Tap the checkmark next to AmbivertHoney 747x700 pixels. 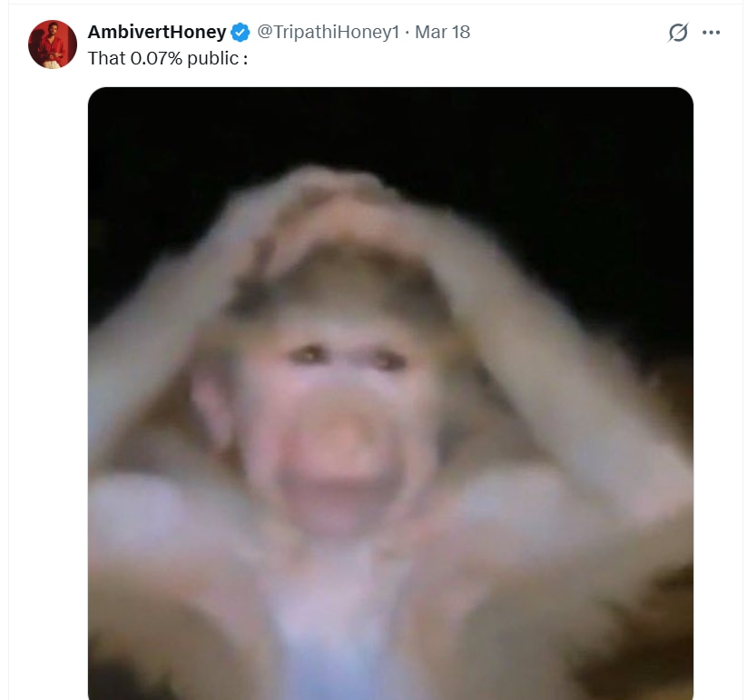tap(241, 33)
